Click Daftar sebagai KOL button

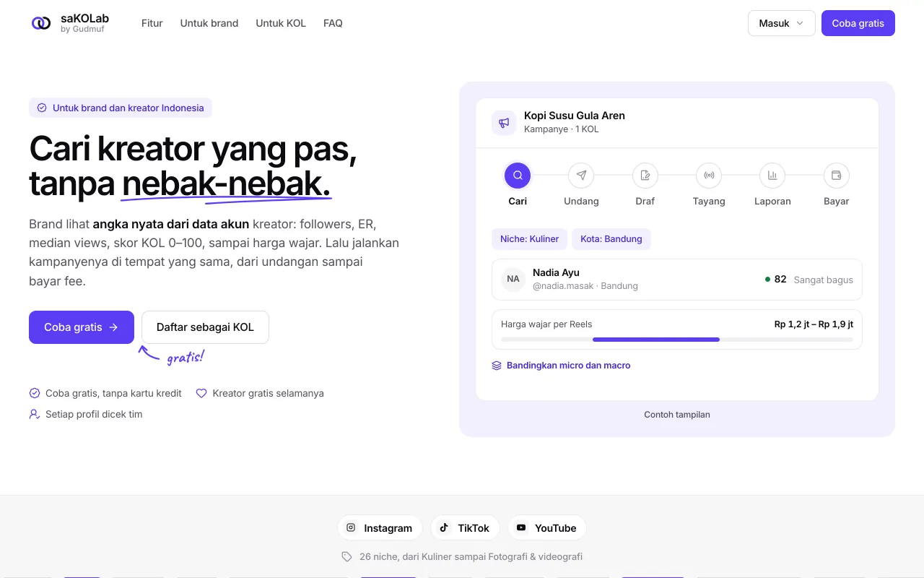pyautogui.click(x=205, y=327)
